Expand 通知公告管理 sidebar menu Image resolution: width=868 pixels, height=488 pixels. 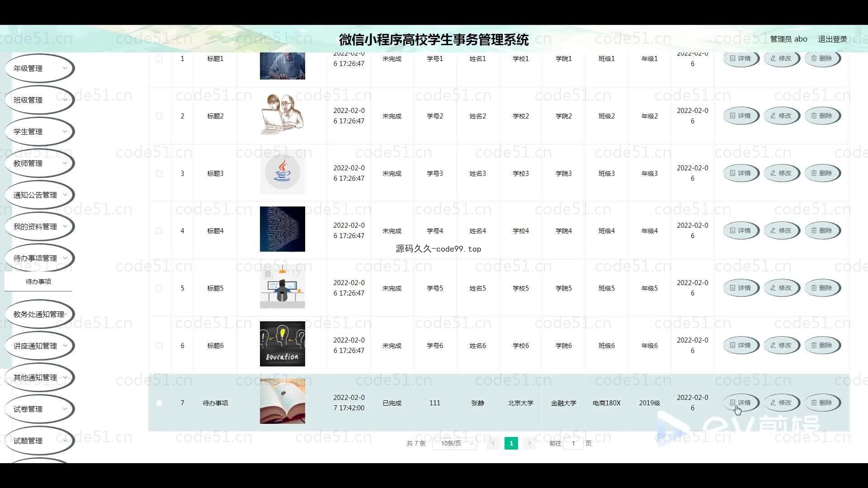coord(39,195)
